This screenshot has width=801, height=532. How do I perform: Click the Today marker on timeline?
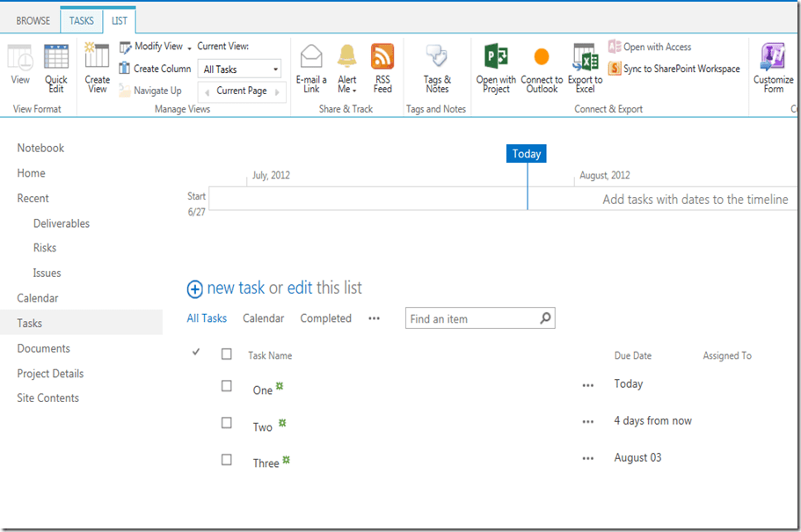point(527,154)
